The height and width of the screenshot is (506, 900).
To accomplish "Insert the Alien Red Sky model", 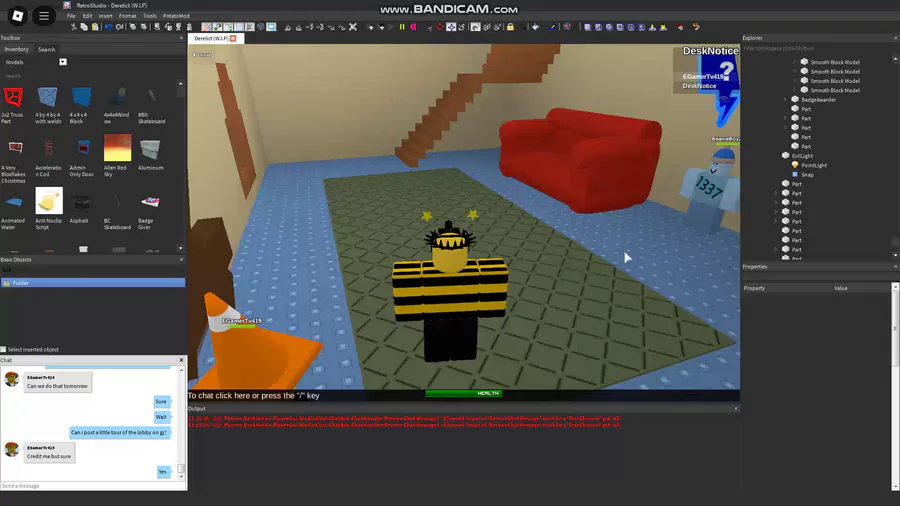I will pos(117,156).
